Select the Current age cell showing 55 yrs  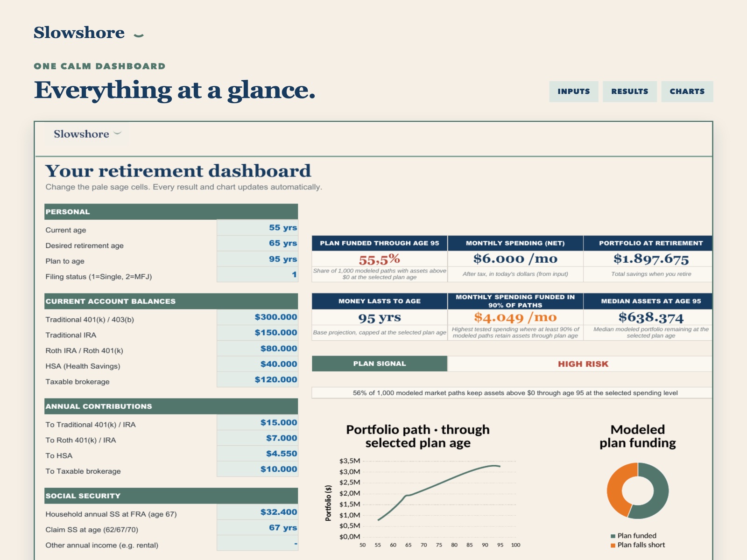pyautogui.click(x=257, y=228)
